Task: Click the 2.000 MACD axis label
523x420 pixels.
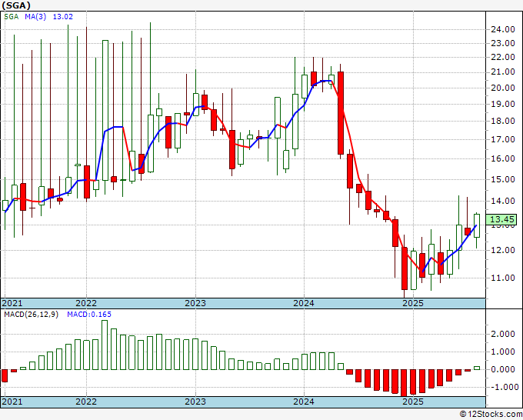Action: coord(503,334)
